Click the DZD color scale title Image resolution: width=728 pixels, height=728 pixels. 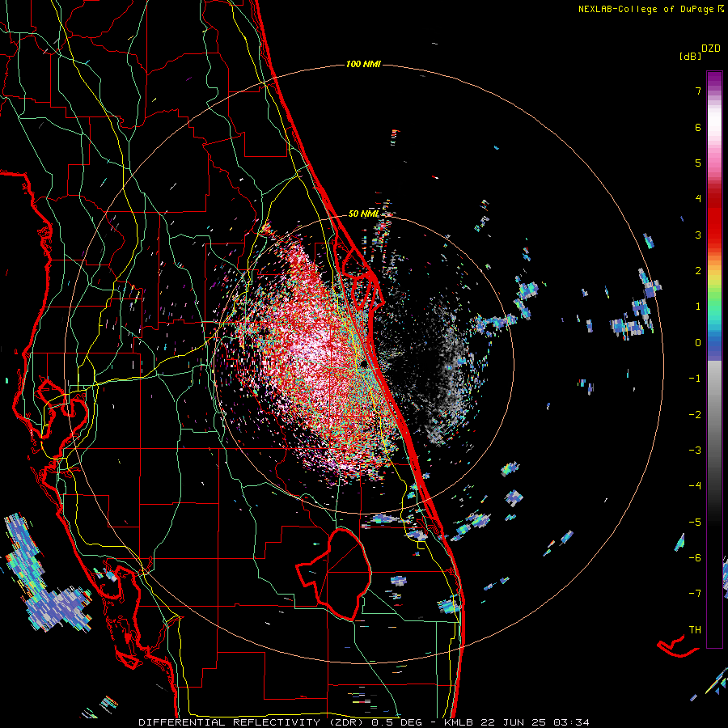pos(711,49)
